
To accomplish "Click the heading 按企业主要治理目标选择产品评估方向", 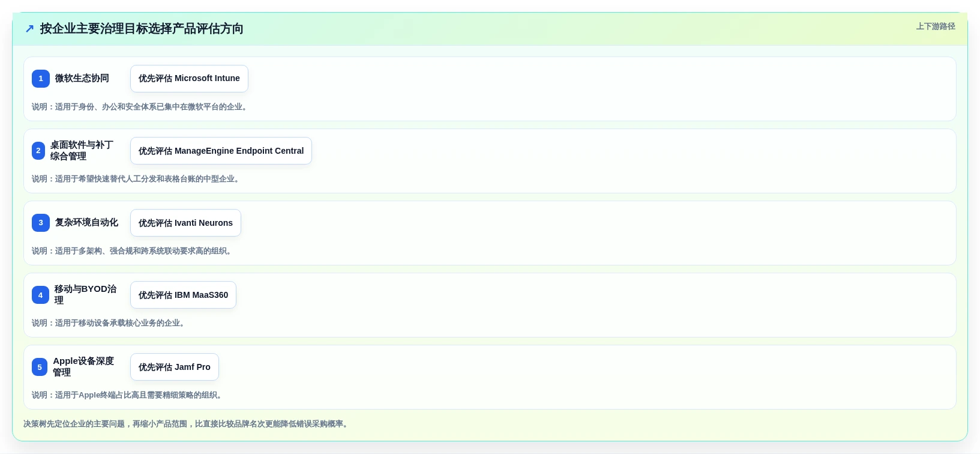I will tap(142, 29).
